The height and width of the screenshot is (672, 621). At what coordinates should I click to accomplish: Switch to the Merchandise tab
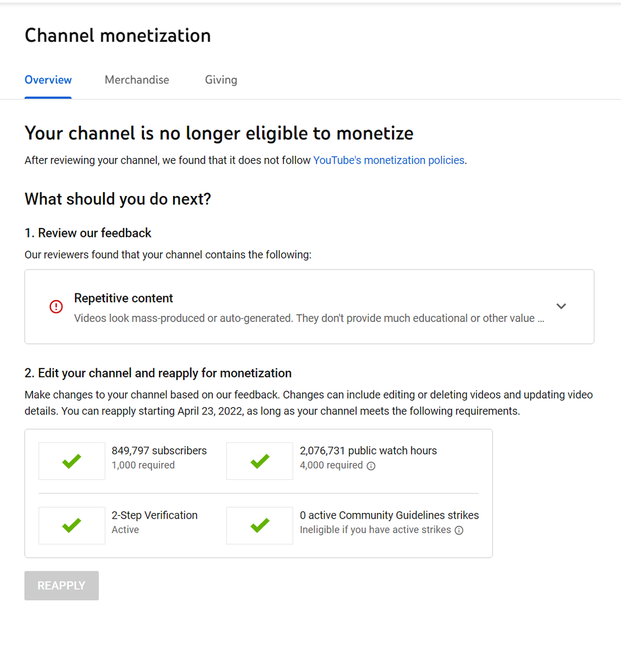point(137,80)
